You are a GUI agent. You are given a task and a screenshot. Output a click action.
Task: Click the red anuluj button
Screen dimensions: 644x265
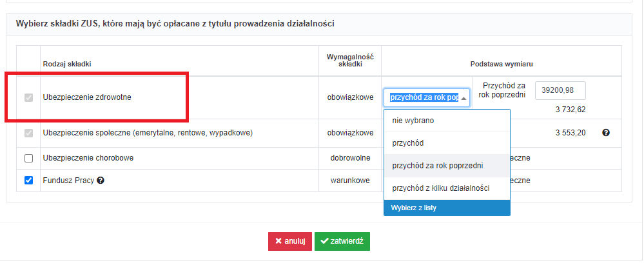pos(290,241)
